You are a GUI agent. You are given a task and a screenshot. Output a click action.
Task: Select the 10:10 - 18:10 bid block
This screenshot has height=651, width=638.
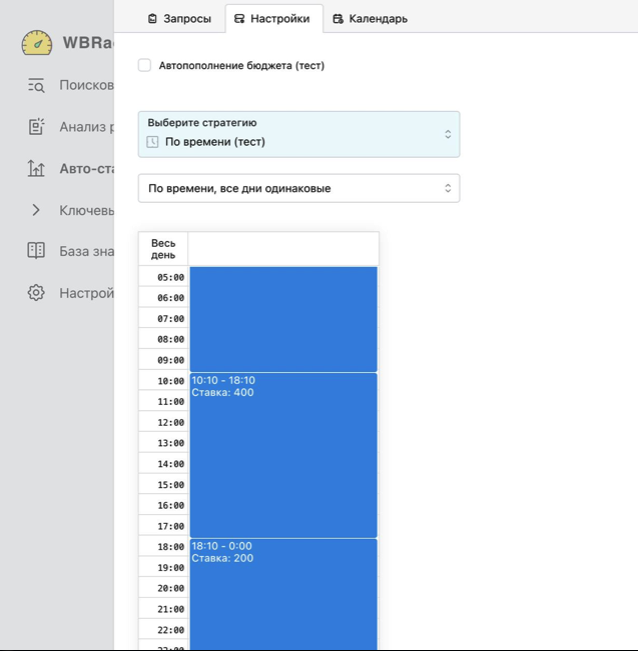[x=284, y=455]
